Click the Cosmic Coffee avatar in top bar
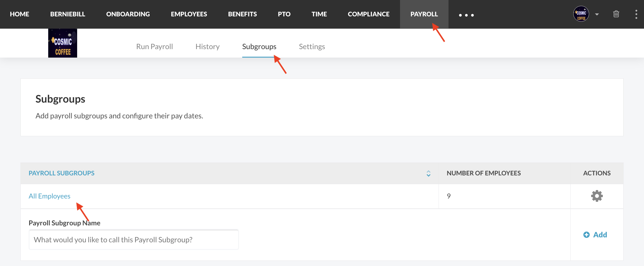Image resolution: width=644 pixels, height=266 pixels. [x=581, y=14]
